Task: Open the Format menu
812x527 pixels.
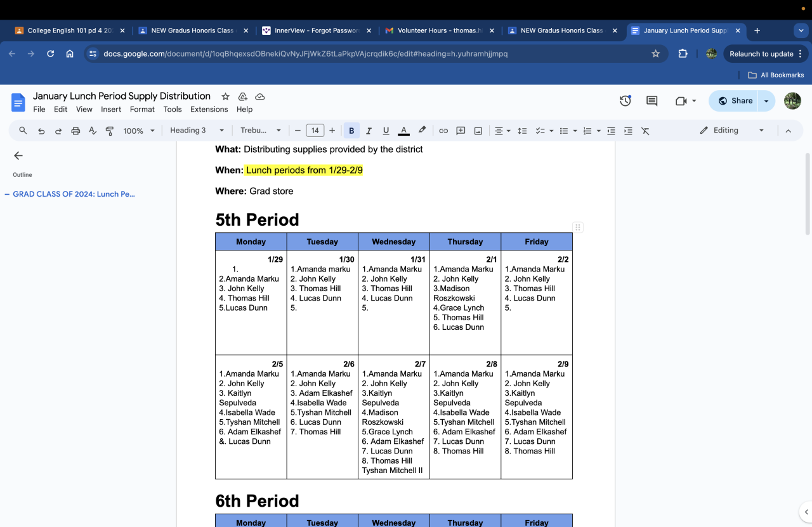Action: point(142,109)
